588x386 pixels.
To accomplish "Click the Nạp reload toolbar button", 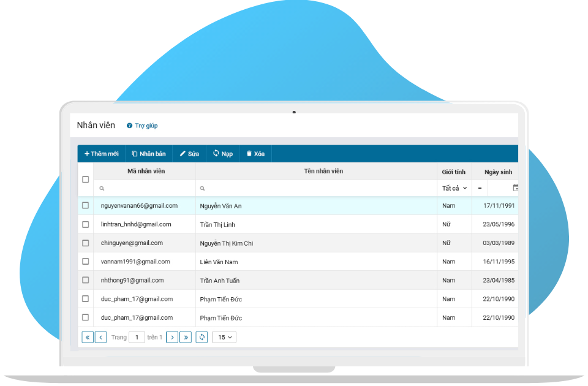I will pyautogui.click(x=223, y=154).
